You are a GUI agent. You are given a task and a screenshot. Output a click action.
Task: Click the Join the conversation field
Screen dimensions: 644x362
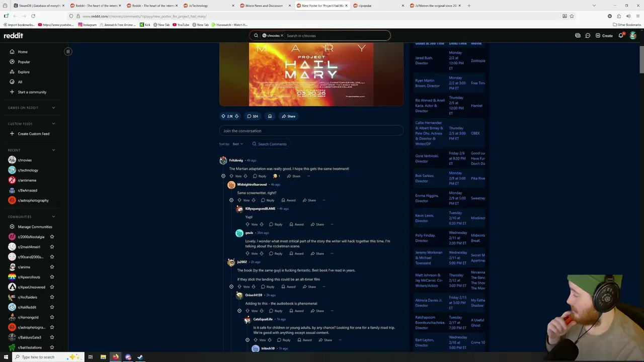311,131
